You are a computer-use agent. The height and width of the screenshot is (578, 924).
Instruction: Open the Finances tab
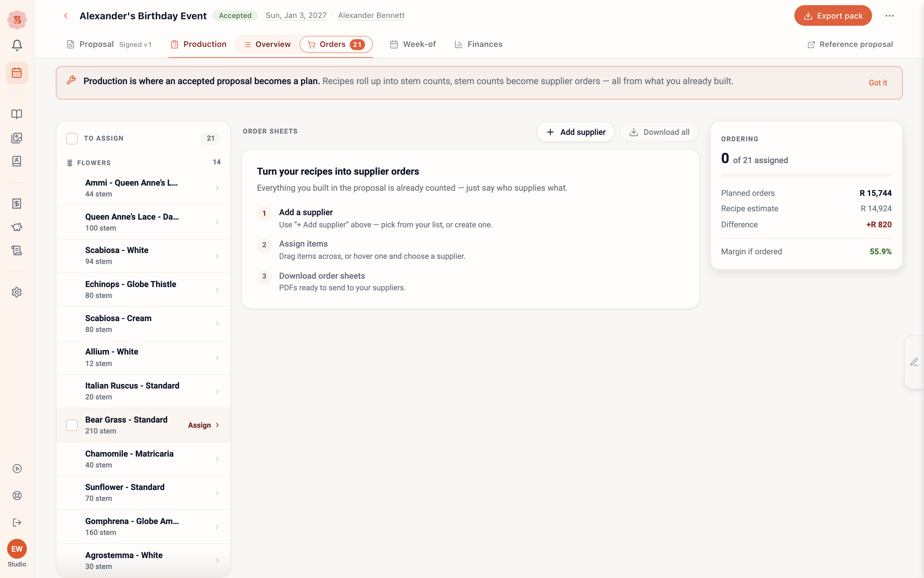pyautogui.click(x=478, y=44)
